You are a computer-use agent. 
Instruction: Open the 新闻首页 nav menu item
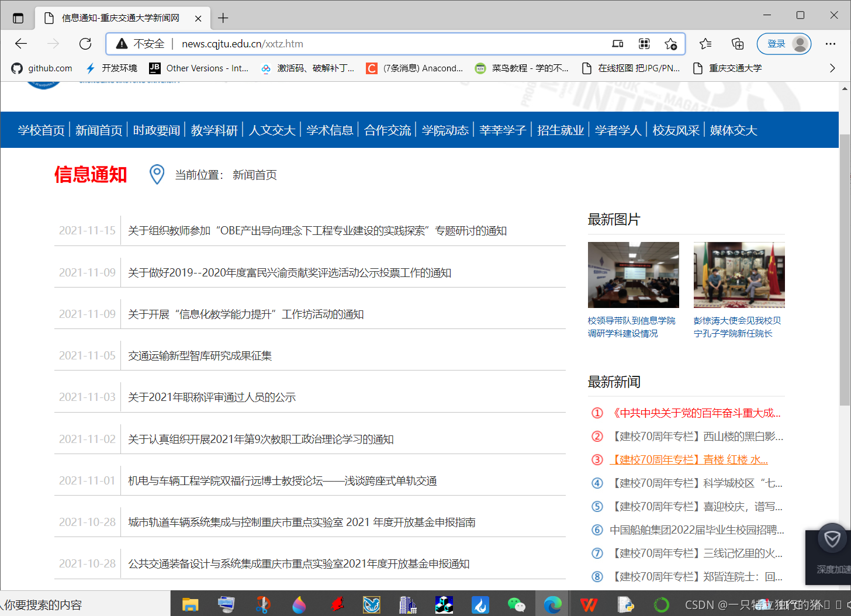point(99,130)
